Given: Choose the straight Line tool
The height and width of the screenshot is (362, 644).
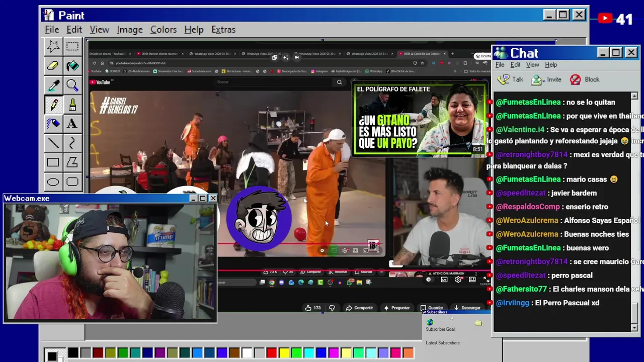Looking at the screenshot, I should [53, 143].
